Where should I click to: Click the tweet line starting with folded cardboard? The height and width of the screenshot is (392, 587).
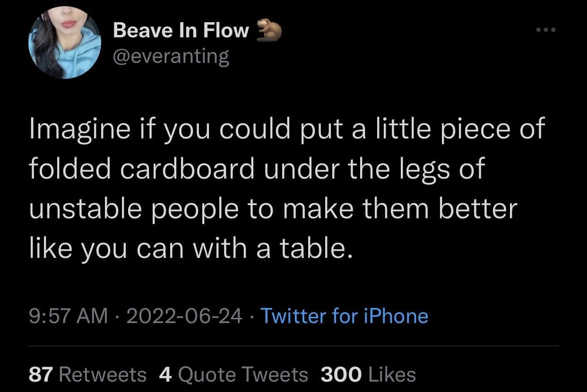(x=257, y=170)
